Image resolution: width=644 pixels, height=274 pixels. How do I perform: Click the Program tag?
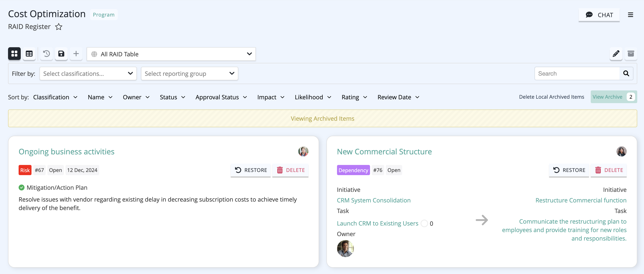tap(104, 15)
